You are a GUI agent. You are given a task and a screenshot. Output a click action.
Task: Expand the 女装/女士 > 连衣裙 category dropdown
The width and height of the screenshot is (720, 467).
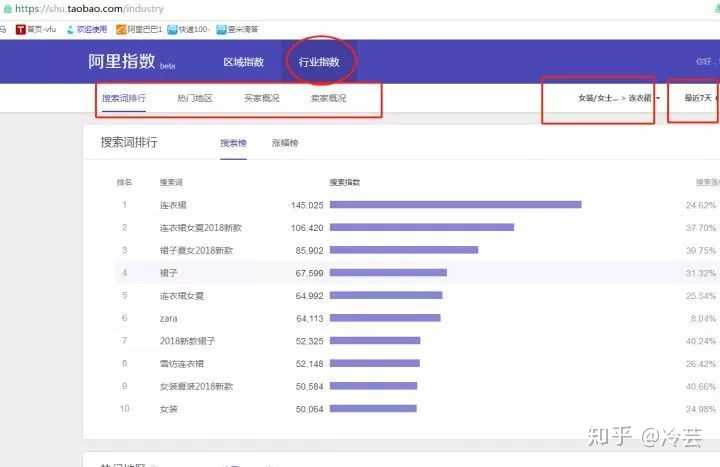[618, 99]
